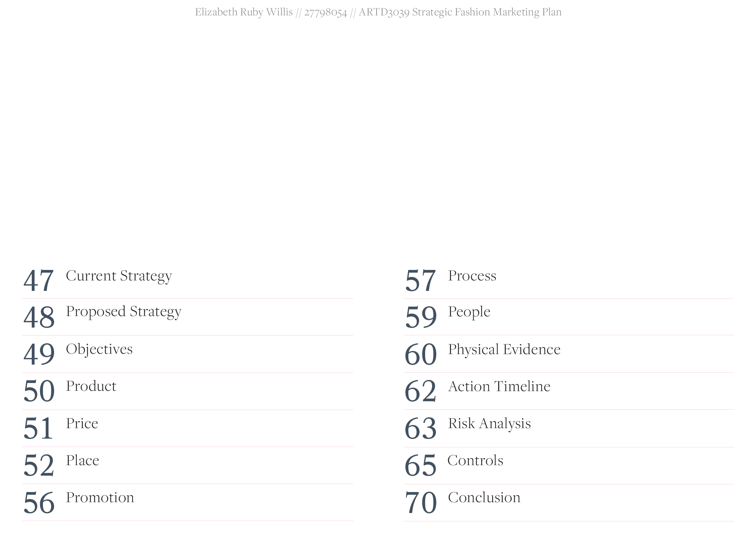Go to the Proposed Strategy section
The image size is (756, 535).
(124, 312)
